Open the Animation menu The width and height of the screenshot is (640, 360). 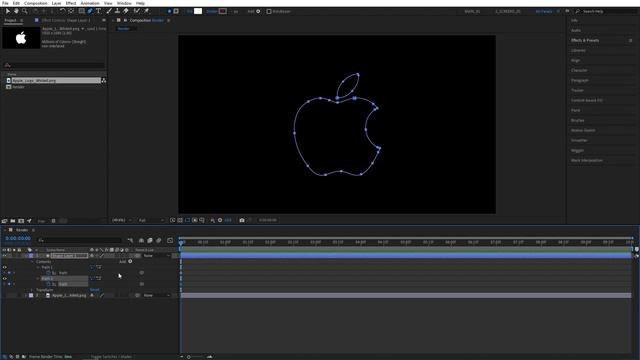(x=90, y=3)
